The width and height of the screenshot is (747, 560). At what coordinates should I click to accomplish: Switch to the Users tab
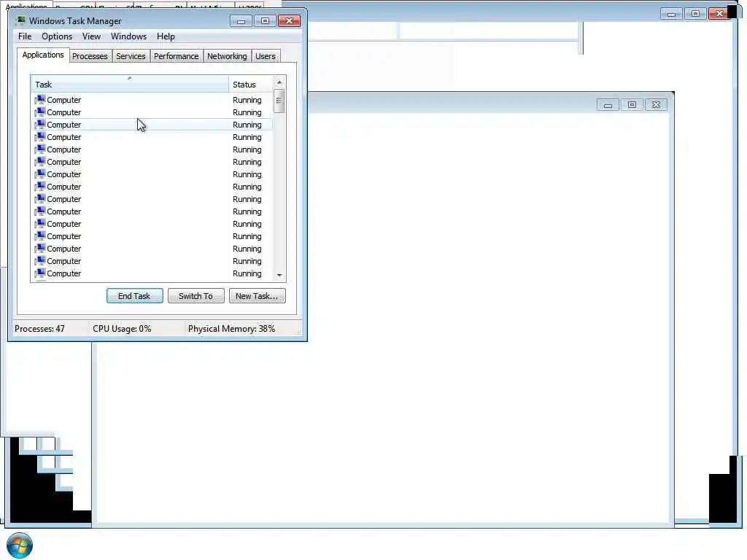coord(265,56)
